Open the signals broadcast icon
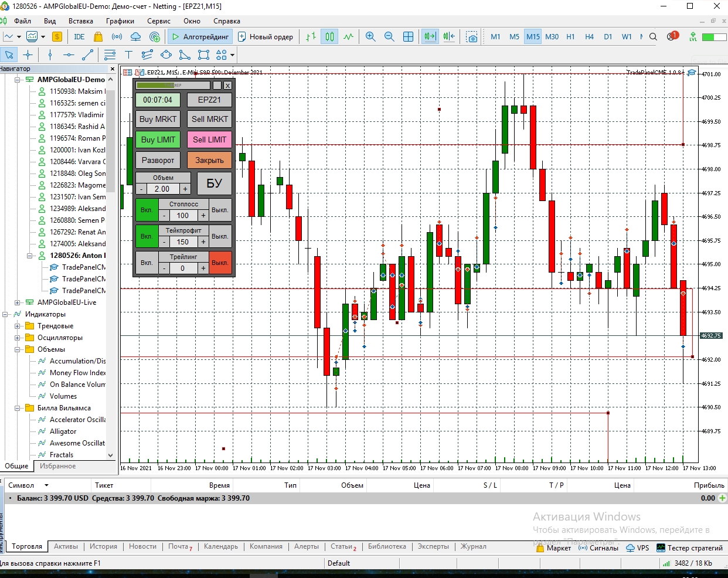The width and height of the screenshot is (728, 578). 117,36
